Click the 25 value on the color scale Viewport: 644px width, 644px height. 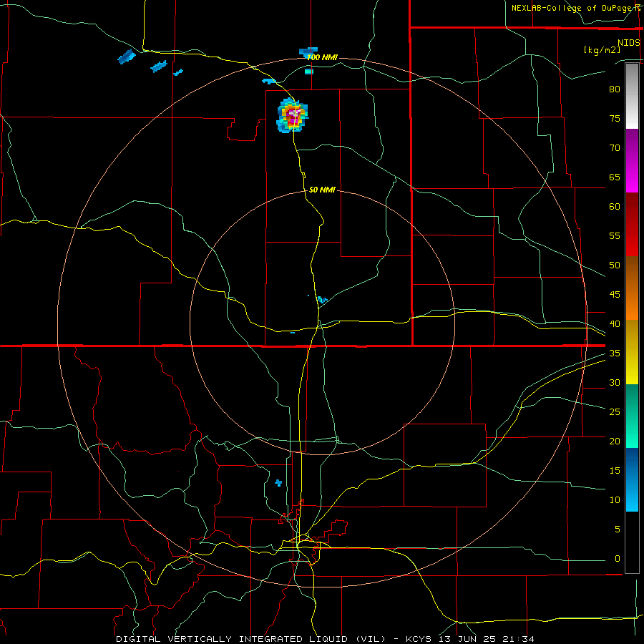click(x=615, y=412)
